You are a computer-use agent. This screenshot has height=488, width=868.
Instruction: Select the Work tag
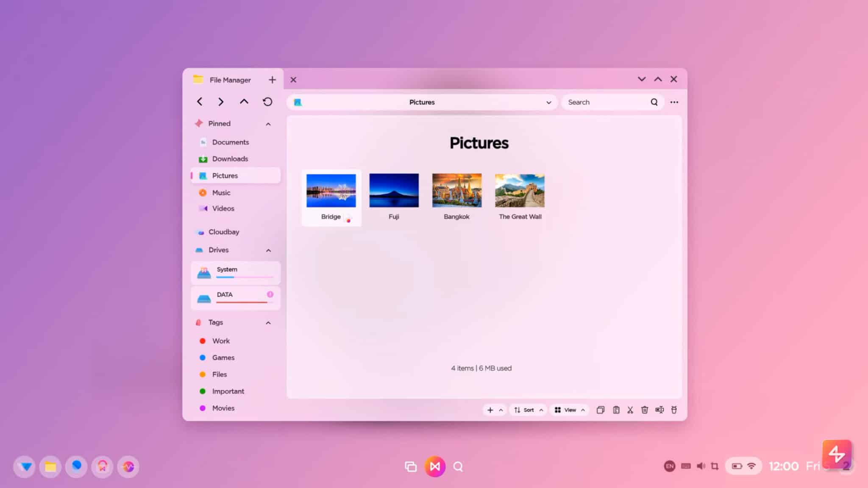[x=220, y=341]
